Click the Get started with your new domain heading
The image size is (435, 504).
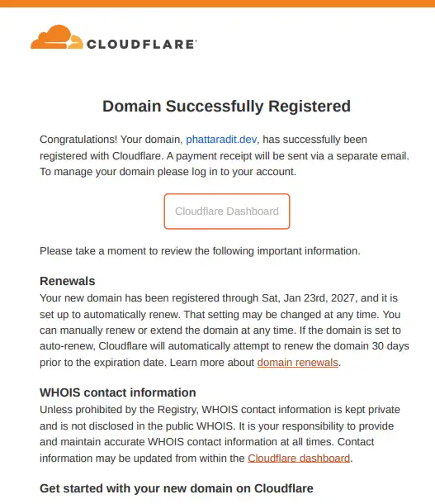[177, 488]
